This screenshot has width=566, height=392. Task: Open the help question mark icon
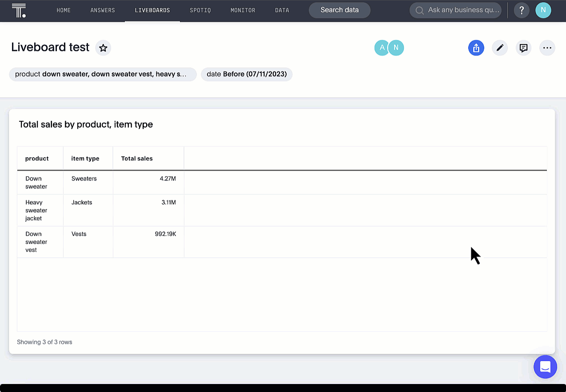point(522,10)
